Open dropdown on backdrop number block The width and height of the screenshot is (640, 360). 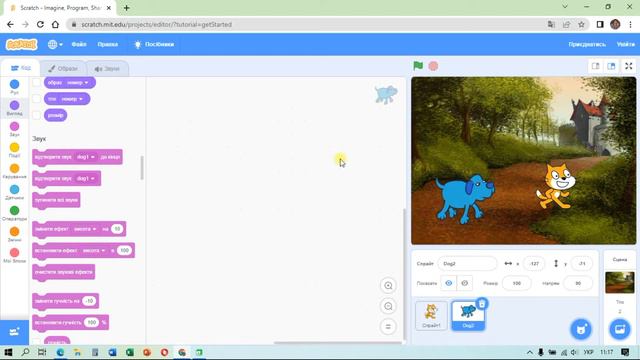(x=72, y=99)
